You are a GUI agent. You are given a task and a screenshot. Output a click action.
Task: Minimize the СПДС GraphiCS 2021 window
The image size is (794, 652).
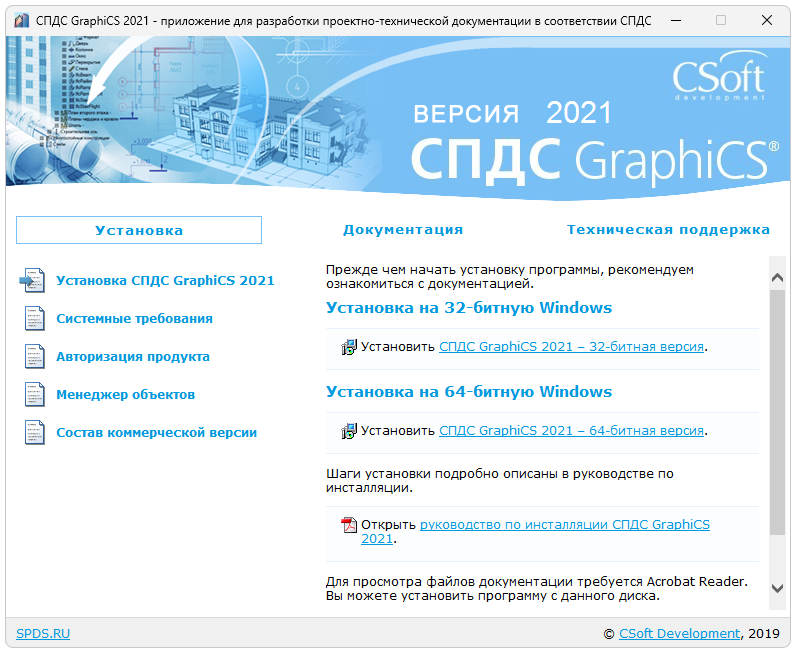click(676, 20)
